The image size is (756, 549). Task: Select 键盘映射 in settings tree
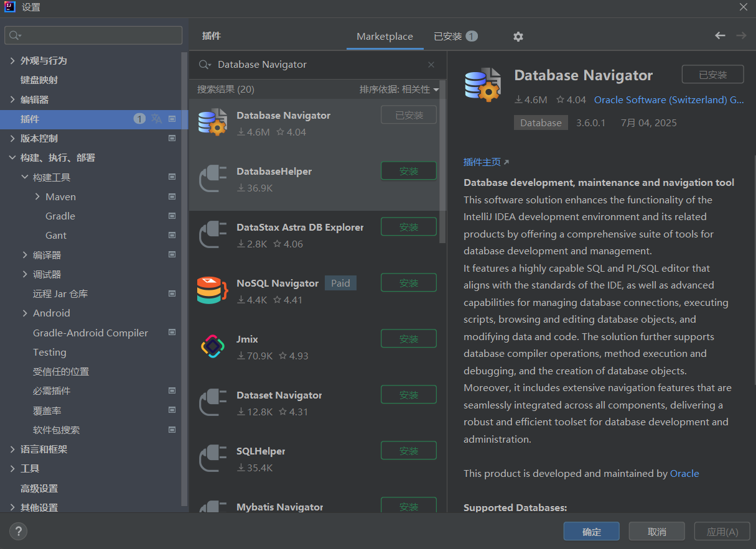(x=39, y=80)
